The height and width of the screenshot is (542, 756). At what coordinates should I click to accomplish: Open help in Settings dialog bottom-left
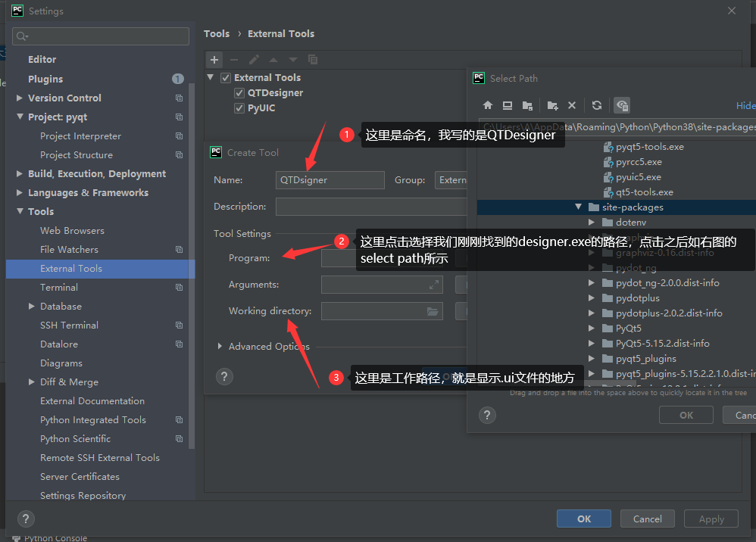tap(26, 519)
